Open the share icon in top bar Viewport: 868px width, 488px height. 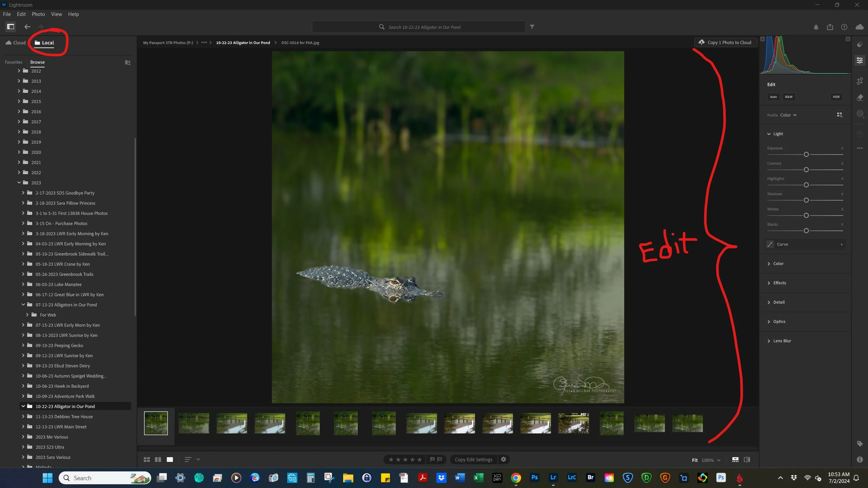tap(830, 27)
